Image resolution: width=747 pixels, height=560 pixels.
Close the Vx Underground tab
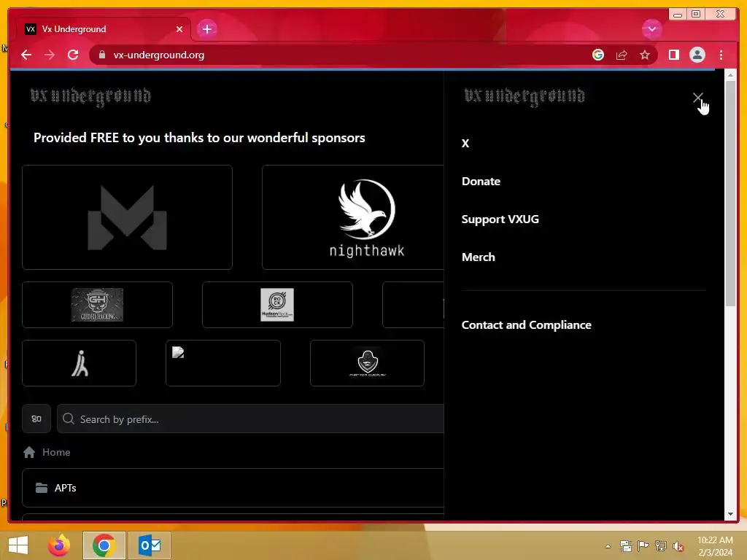pos(179,29)
